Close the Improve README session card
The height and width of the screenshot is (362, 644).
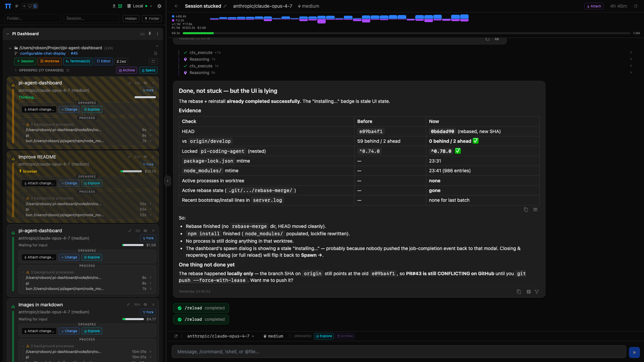pyautogui.click(x=153, y=157)
